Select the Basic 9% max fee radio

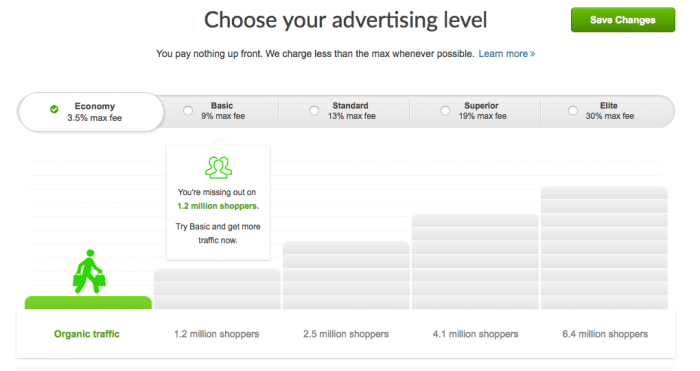pos(188,111)
